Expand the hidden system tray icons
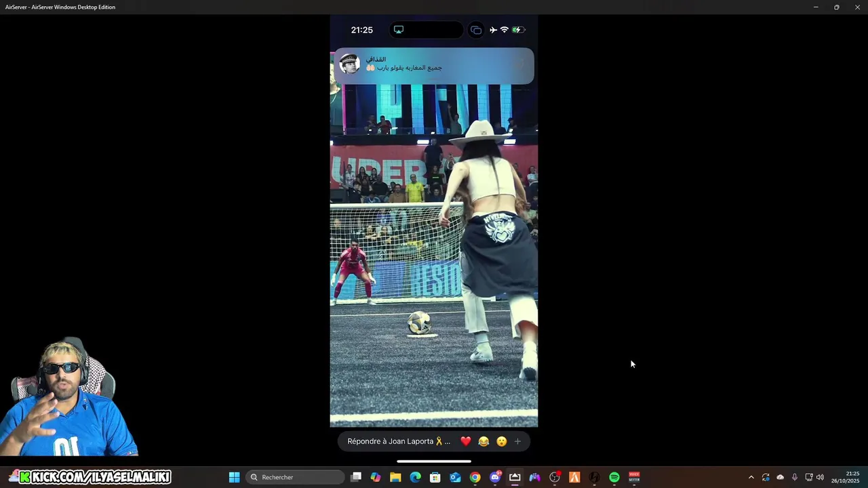The image size is (868, 488). point(751,477)
